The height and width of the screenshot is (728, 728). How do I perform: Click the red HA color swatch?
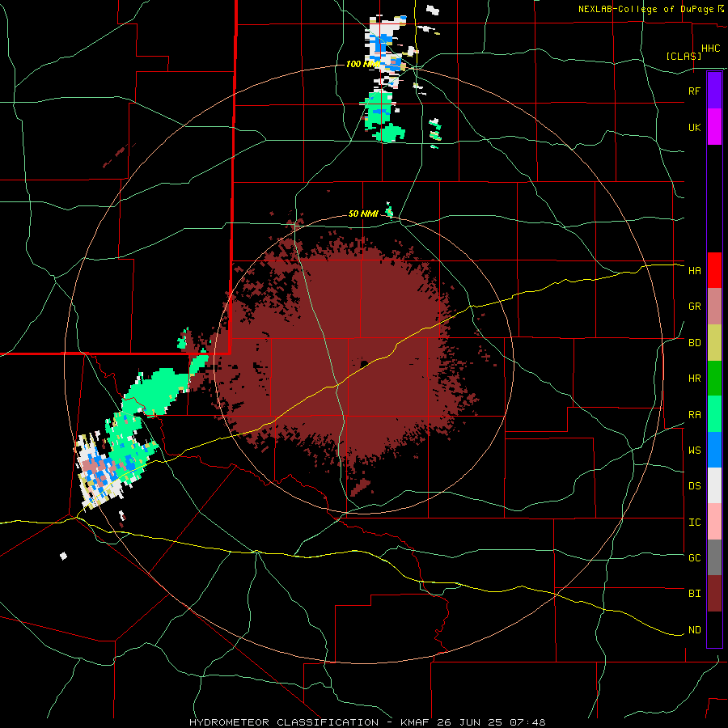(x=714, y=270)
